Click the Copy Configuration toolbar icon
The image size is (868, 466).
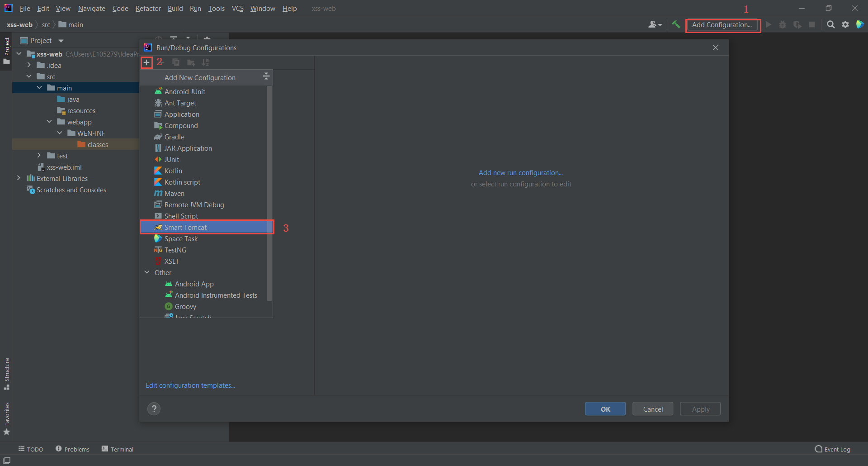pos(176,62)
